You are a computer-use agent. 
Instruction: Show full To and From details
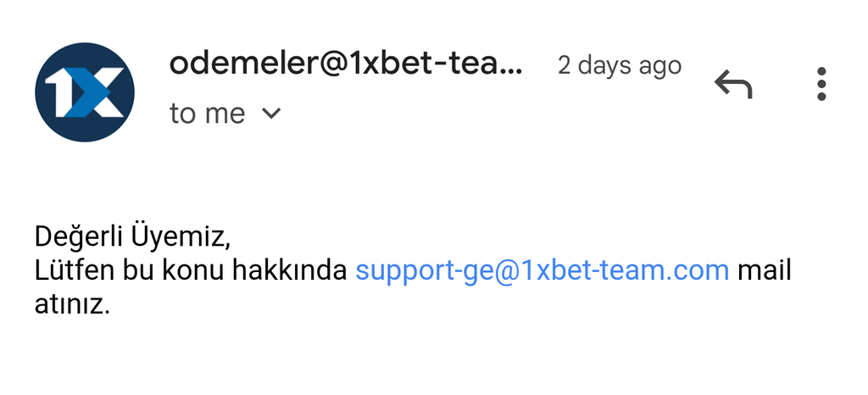[271, 114]
